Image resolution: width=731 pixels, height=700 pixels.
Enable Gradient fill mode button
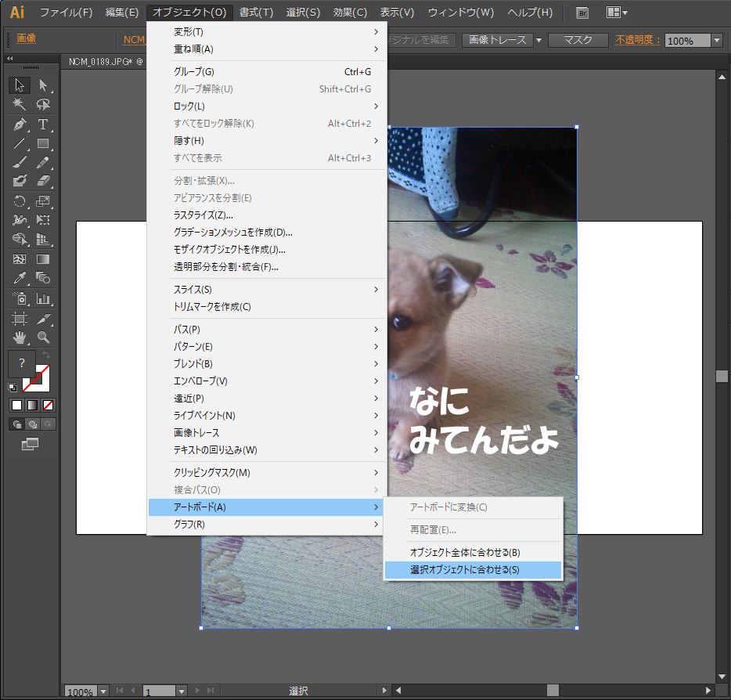[x=32, y=405]
